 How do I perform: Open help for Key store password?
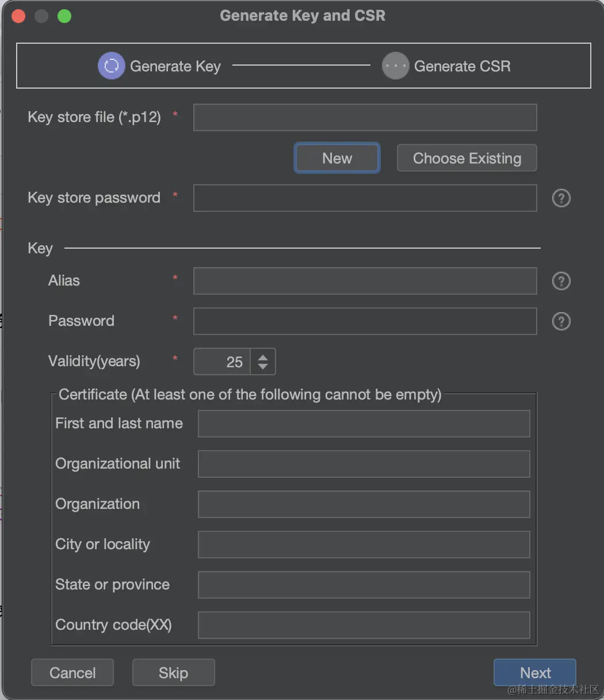pyautogui.click(x=561, y=198)
